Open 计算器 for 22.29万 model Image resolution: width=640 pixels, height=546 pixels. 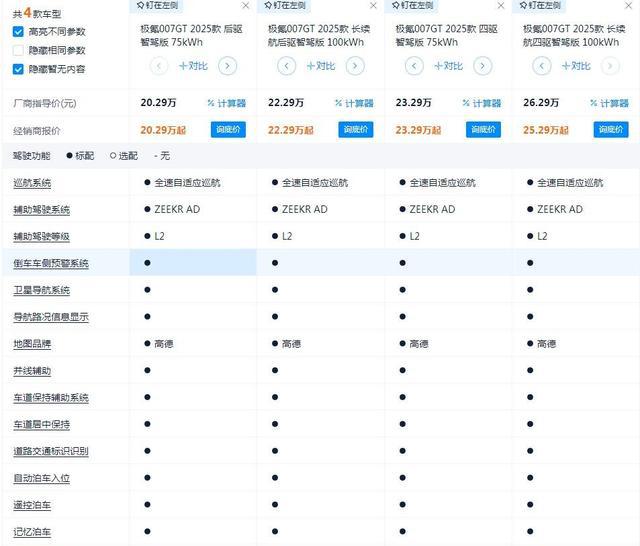[x=354, y=104]
